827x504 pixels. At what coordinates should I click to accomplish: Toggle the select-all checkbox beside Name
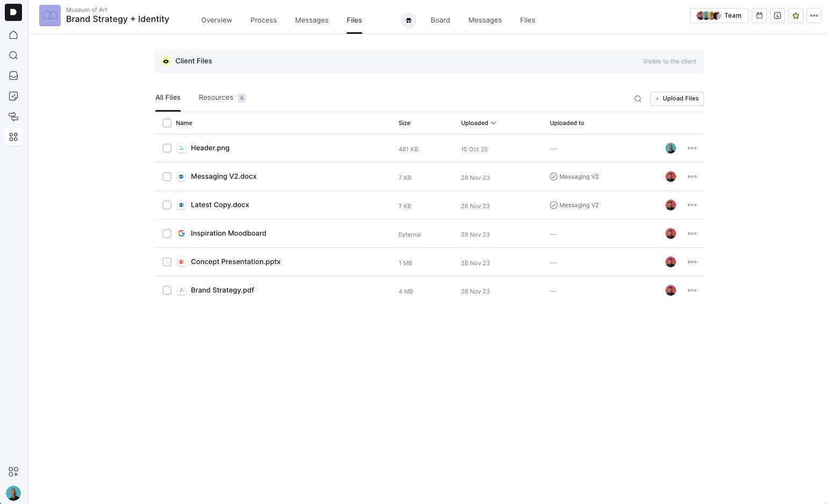(x=167, y=123)
